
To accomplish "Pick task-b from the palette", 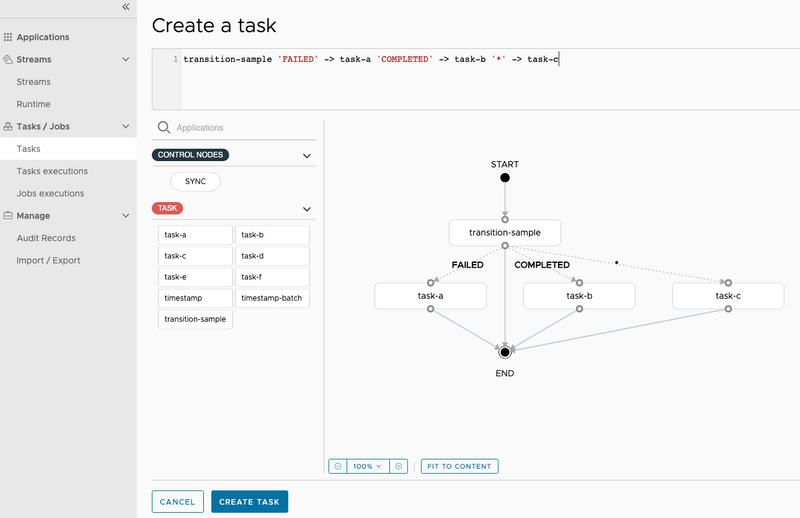I will [x=272, y=235].
